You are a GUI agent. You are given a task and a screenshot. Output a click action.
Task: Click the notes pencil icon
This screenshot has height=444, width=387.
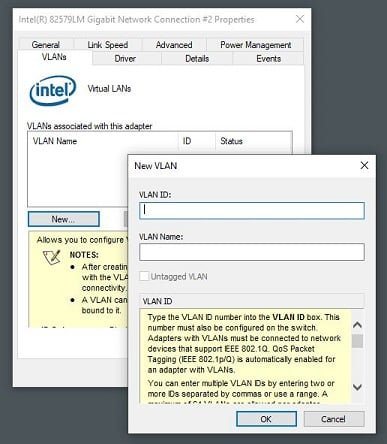coord(52,257)
